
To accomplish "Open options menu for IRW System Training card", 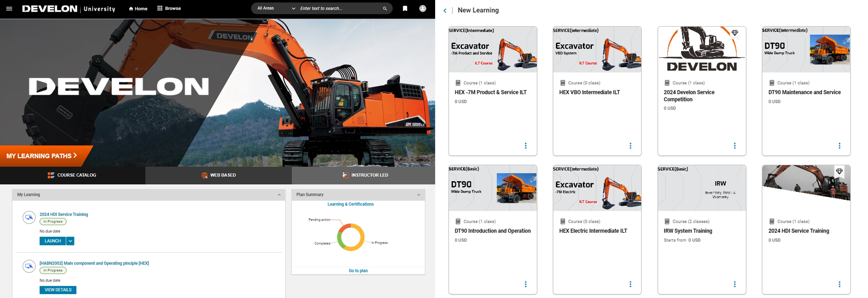I will [x=735, y=284].
